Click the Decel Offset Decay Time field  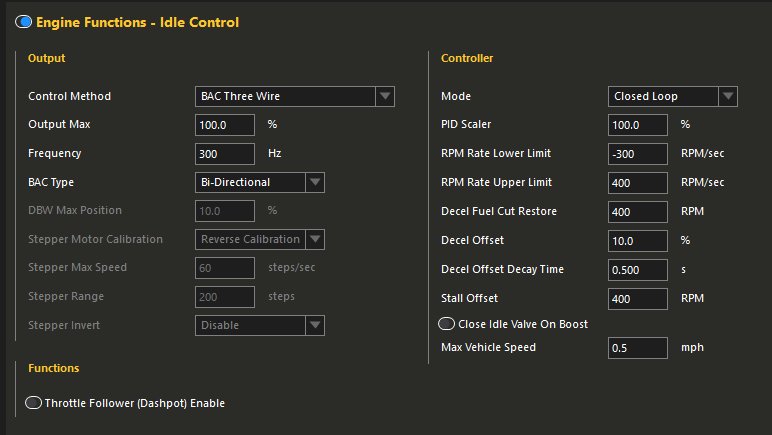[638, 270]
